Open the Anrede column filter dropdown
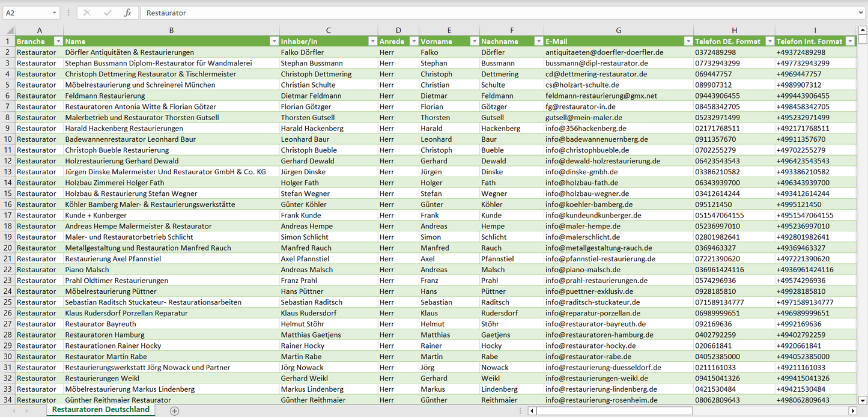868x417 pixels. click(413, 41)
